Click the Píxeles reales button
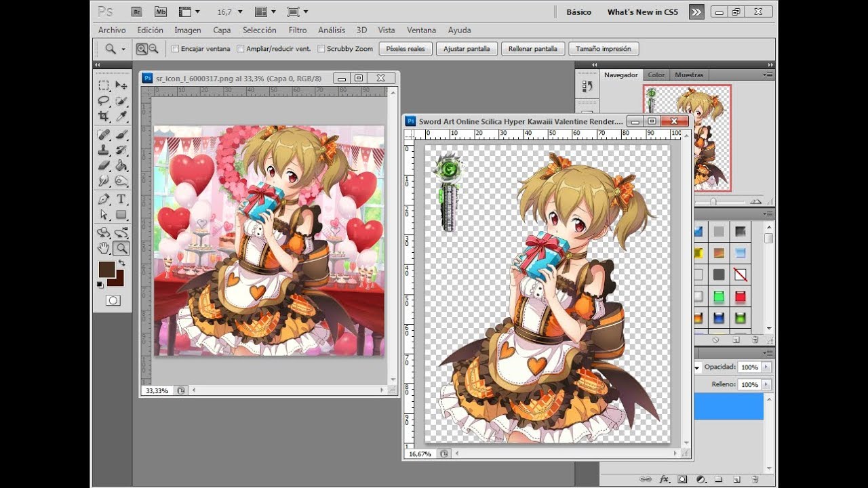Image resolution: width=868 pixels, height=488 pixels. pos(406,49)
